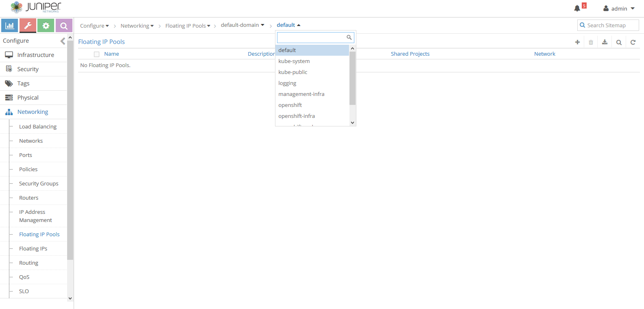Click the project dropdown scrollbar down arrow
644x309 pixels.
click(x=353, y=123)
